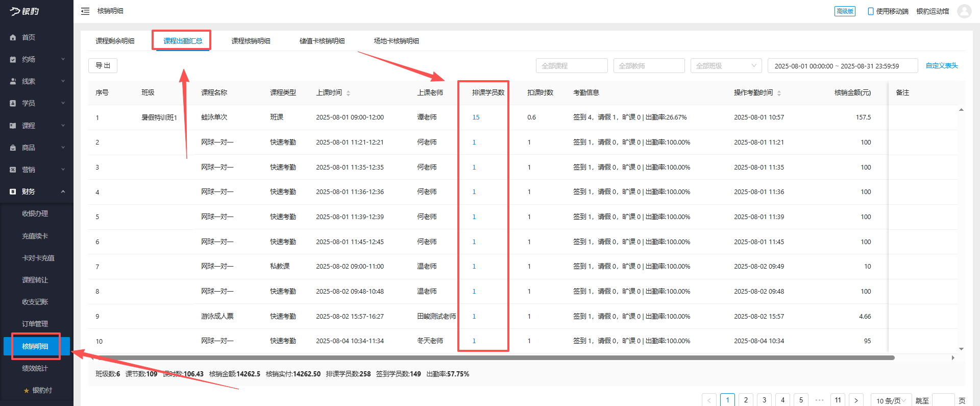Viewport: 980px width, 406px height.
Task: Click the 田峻测试老师 teacher cell
Action: (x=436, y=317)
